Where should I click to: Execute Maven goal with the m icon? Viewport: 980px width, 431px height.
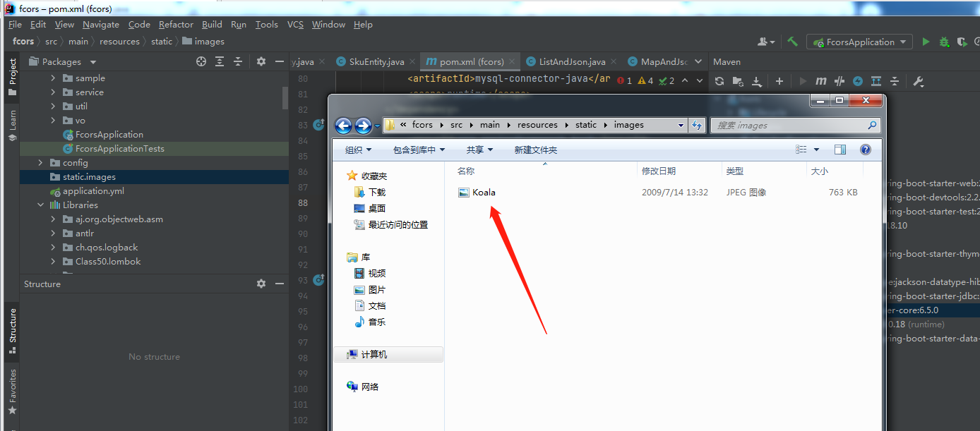click(x=820, y=80)
